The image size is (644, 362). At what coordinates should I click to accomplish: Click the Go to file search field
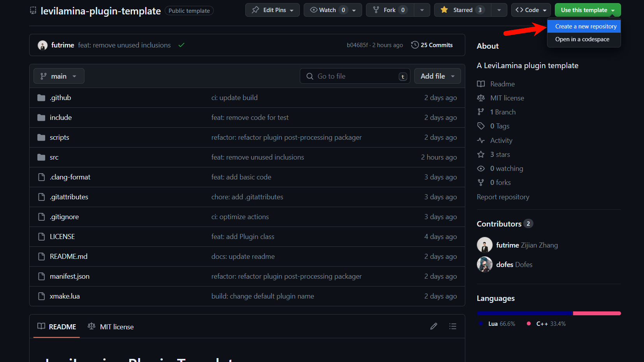(x=355, y=76)
